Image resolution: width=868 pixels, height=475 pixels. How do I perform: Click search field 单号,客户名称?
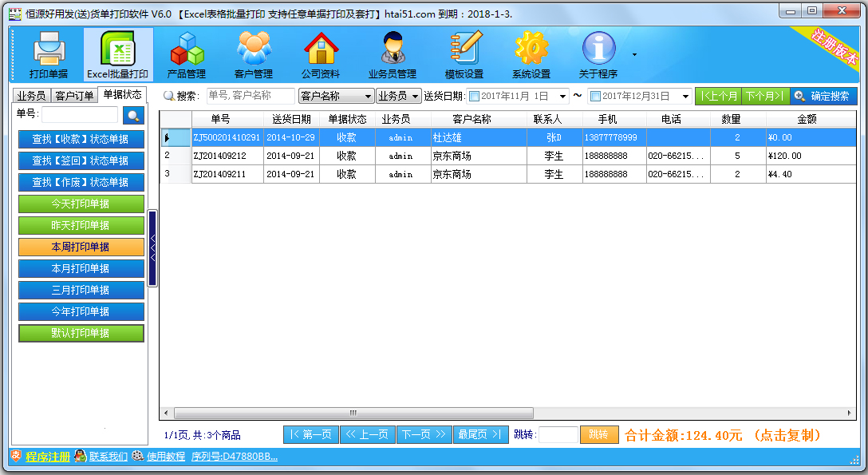point(251,96)
